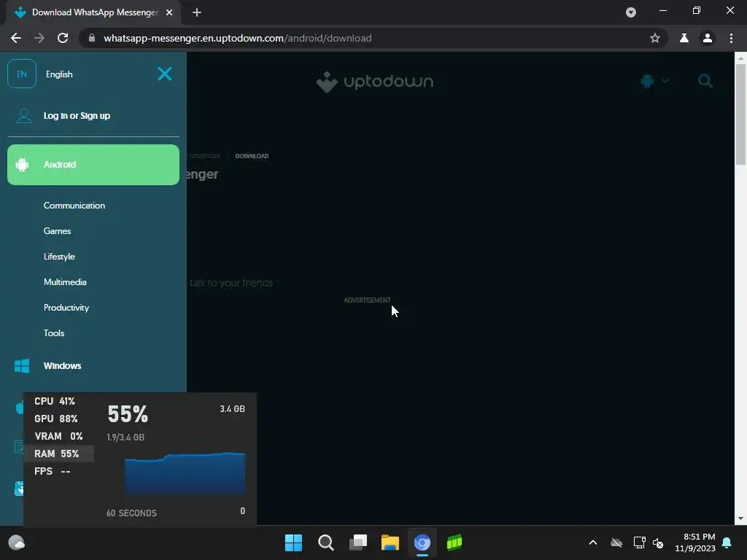
Task: Open the EN language selector badge
Action: tap(22, 74)
